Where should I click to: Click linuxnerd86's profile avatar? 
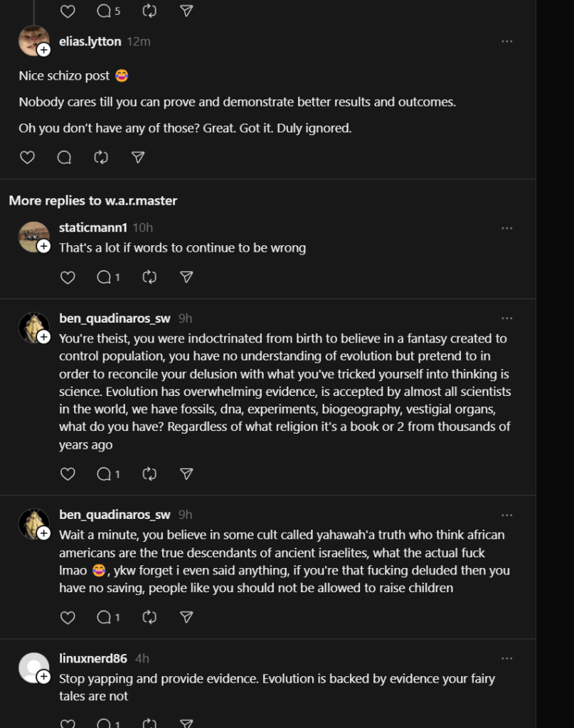[x=33, y=667]
